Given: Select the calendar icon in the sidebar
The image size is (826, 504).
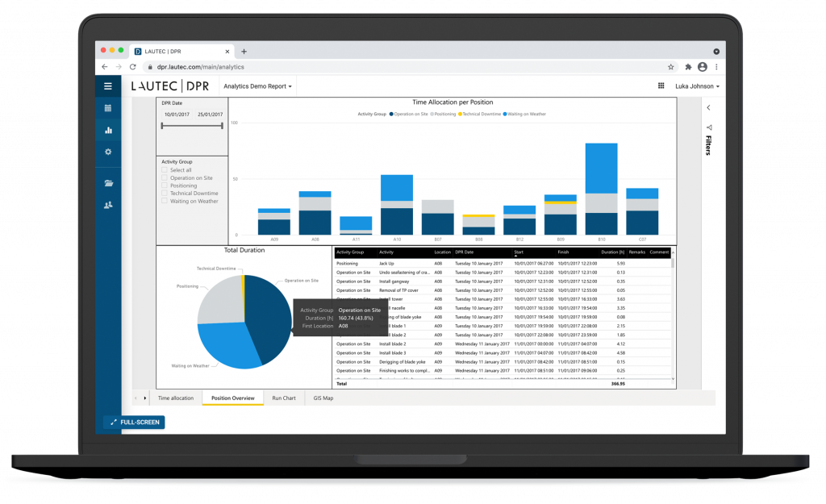Looking at the screenshot, I should coord(107,108).
